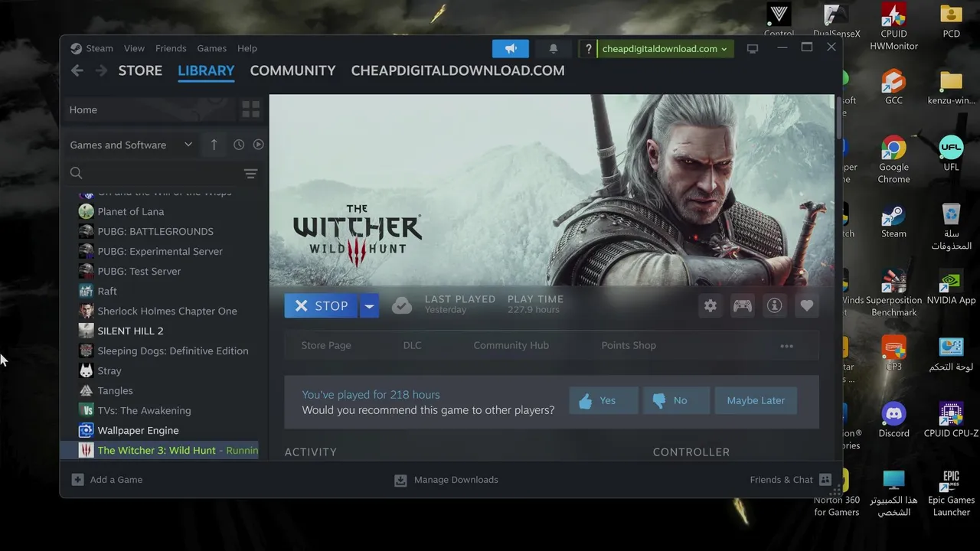
Task: Click the recent clock filter icon
Action: click(x=239, y=145)
